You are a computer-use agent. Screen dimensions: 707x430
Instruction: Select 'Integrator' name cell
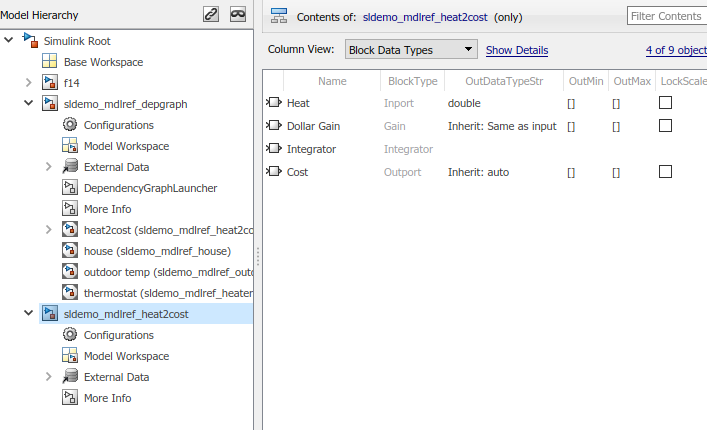tap(311, 149)
